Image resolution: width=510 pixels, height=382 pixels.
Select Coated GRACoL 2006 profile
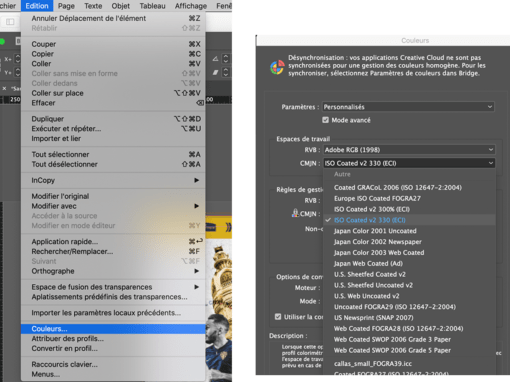point(409,187)
